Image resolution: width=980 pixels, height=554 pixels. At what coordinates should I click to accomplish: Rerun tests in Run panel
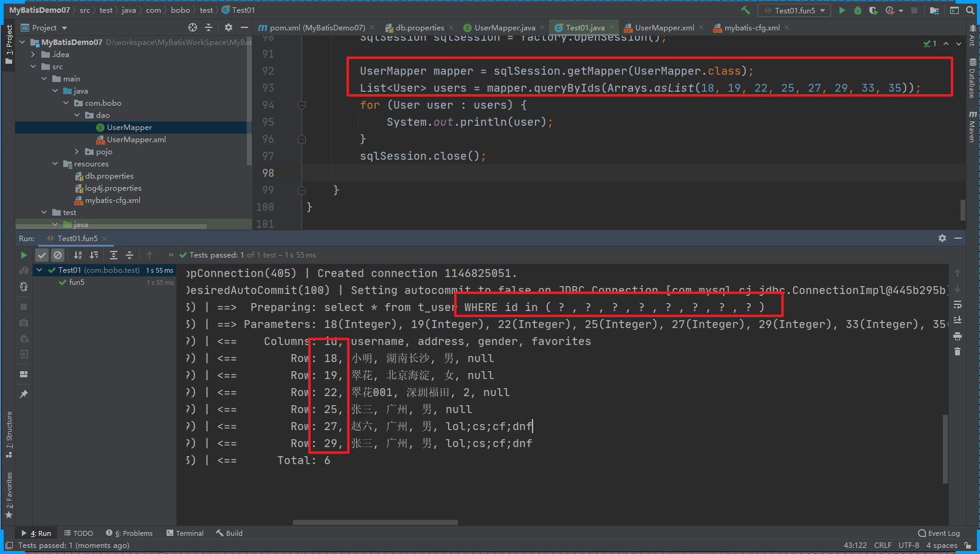[x=24, y=255]
